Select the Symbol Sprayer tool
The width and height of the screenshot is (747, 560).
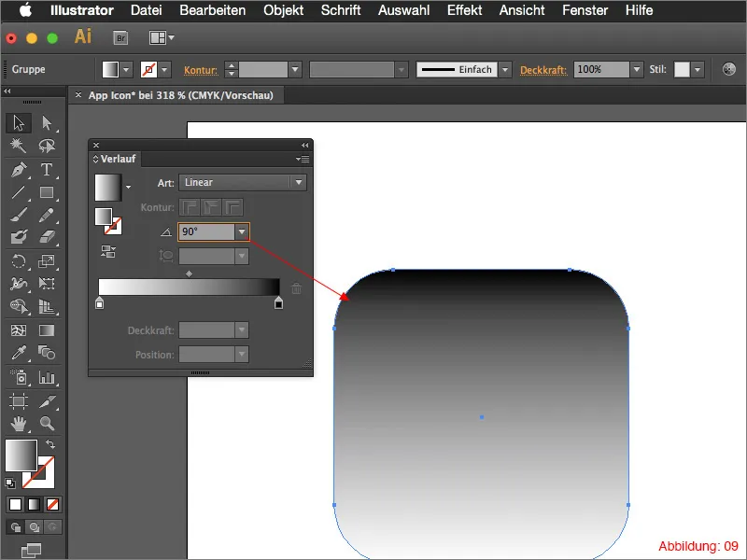[x=19, y=377]
